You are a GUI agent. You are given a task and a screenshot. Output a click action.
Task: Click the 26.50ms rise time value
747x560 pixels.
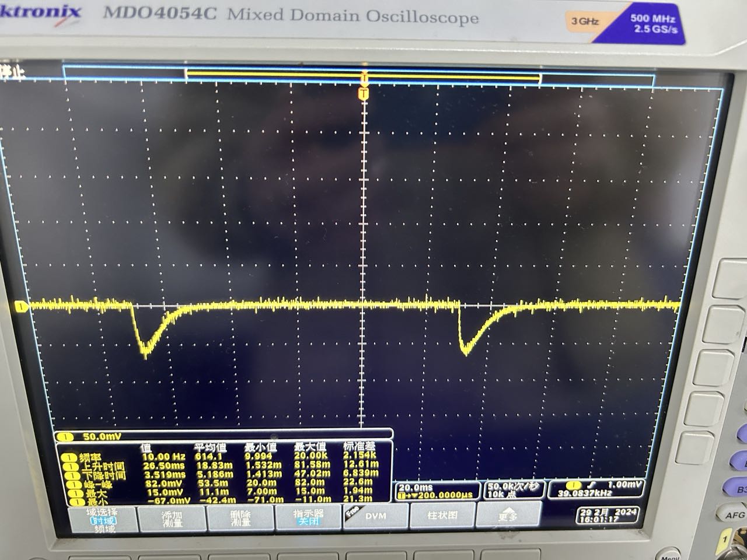(x=163, y=466)
